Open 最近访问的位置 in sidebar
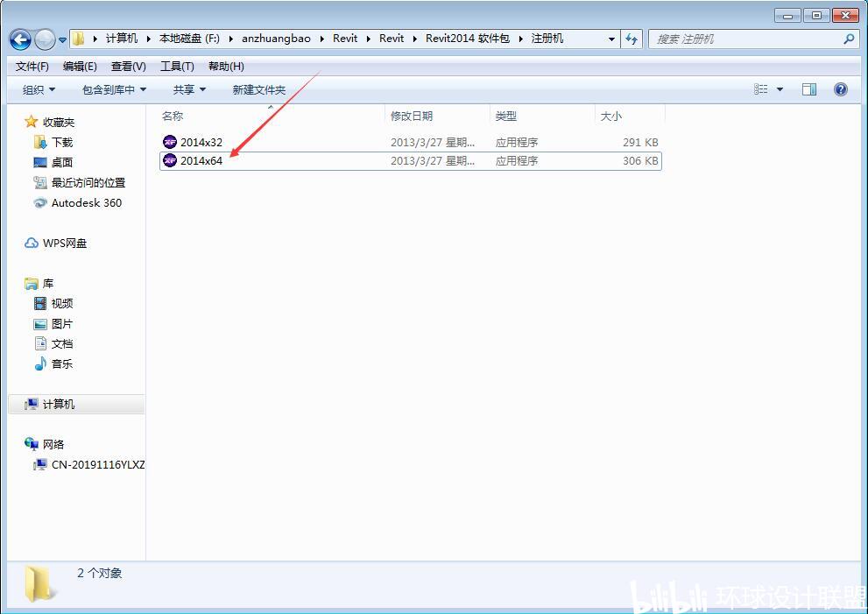The width and height of the screenshot is (868, 614). coord(88,183)
